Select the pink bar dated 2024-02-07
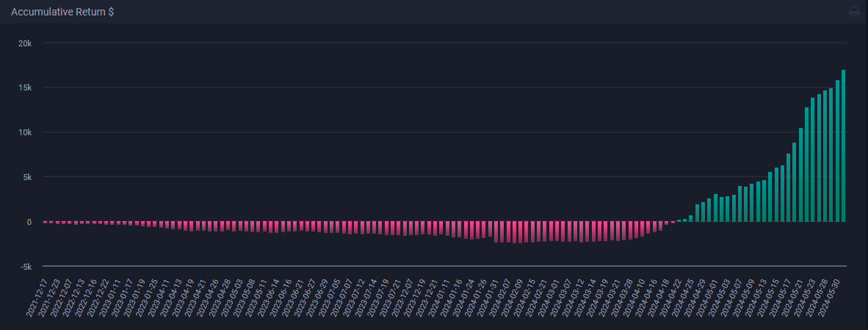This screenshot has height=330, width=868. [x=509, y=232]
